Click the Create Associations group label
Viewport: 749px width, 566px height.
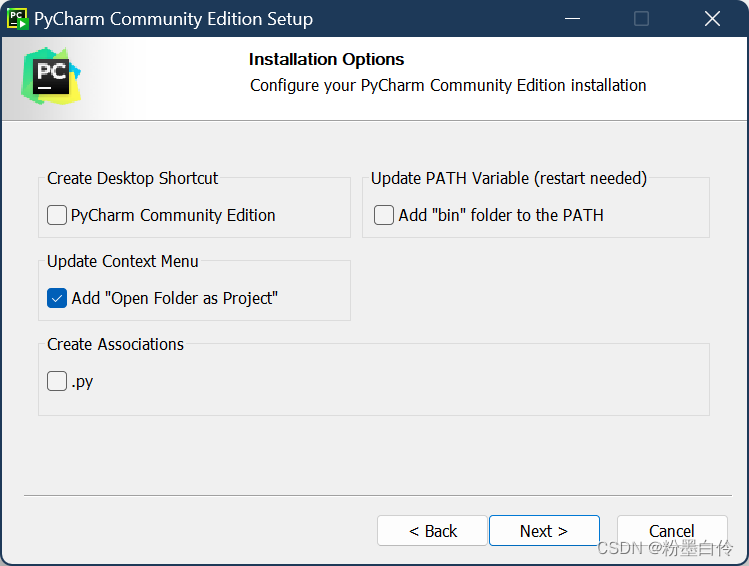(x=115, y=344)
